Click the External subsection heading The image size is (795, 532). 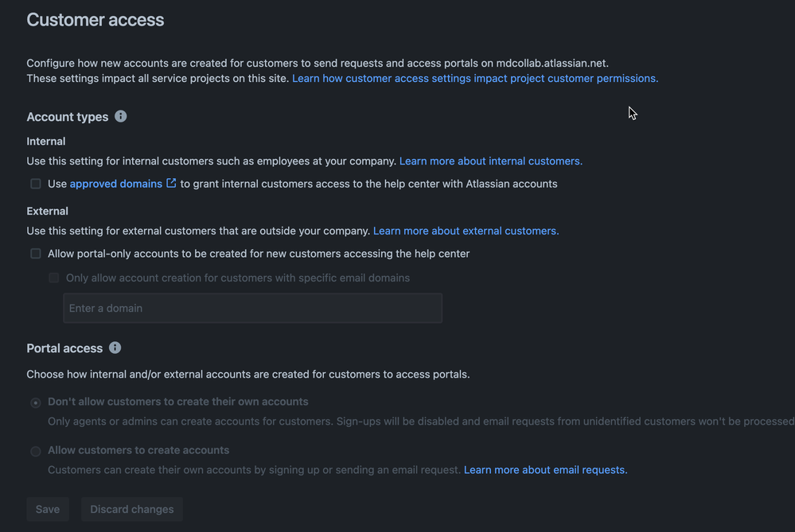pos(48,211)
